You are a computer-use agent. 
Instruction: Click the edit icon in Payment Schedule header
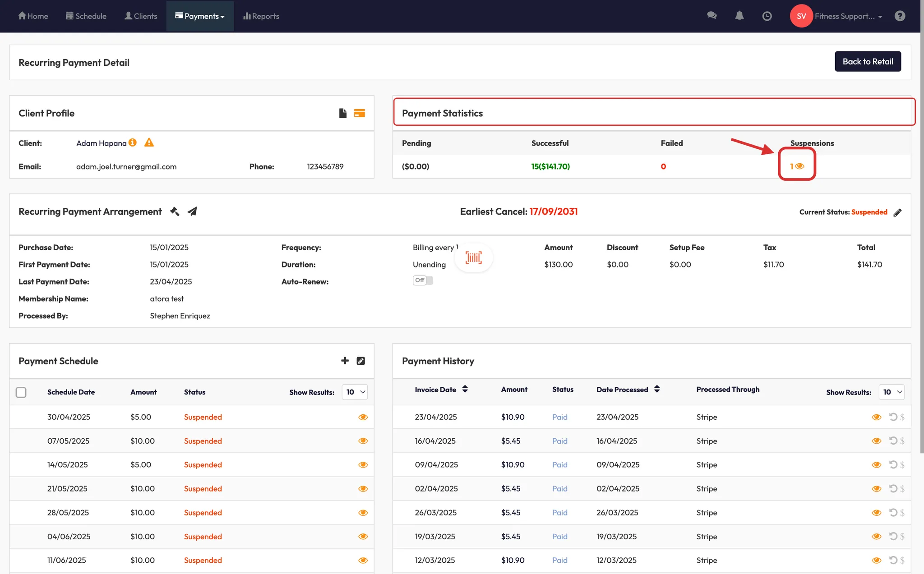pos(360,361)
